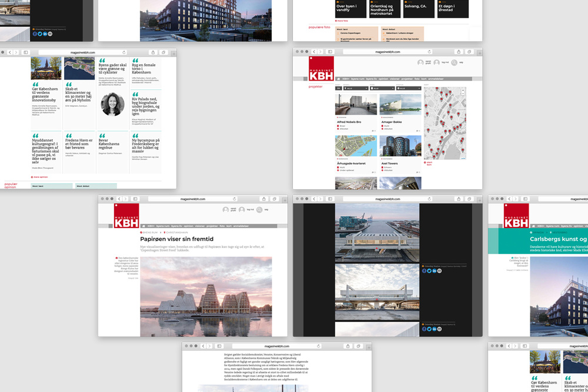The image size is (588, 392).
Task: Click the log ind avatar icon in Papirøen window
Action: tap(242, 210)
